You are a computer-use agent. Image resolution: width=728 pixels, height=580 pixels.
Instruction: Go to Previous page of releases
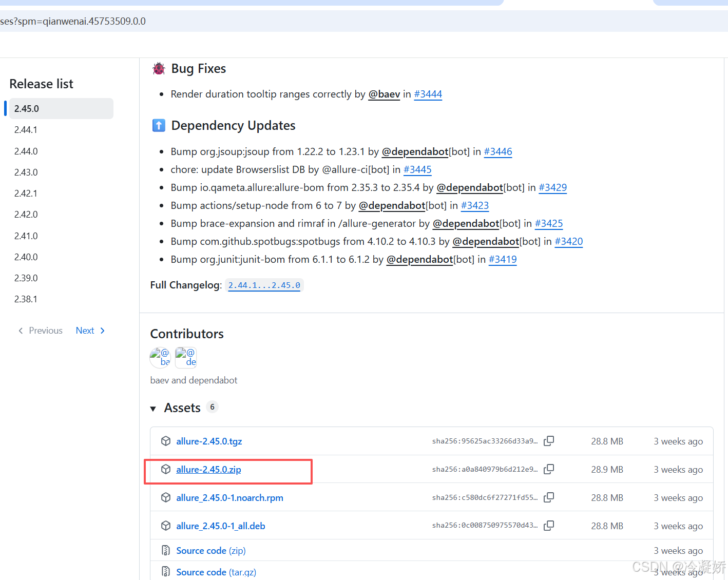[41, 331]
